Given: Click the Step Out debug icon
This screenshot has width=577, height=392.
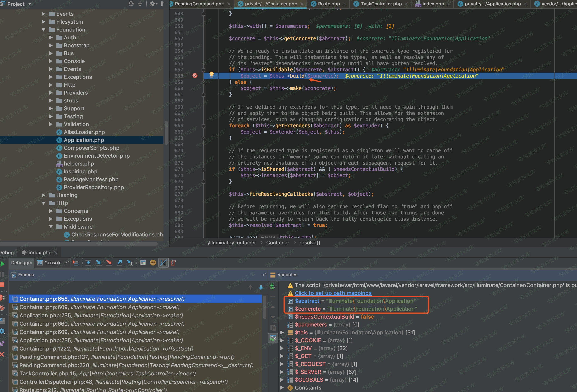Looking at the screenshot, I should 119,263.
